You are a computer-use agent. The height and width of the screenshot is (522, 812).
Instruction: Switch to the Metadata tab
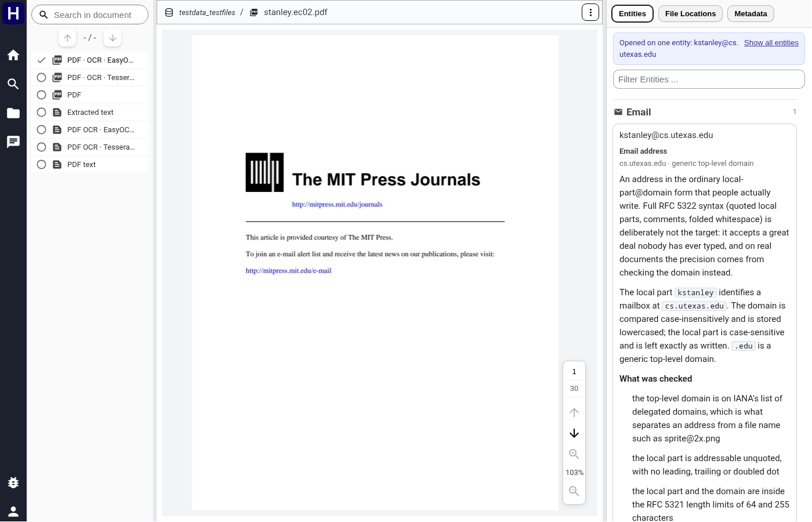pos(751,14)
